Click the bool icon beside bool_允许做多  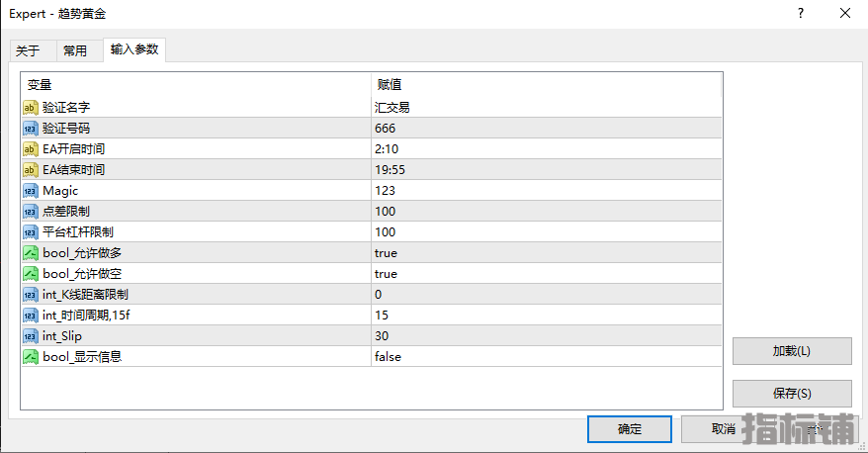point(30,253)
